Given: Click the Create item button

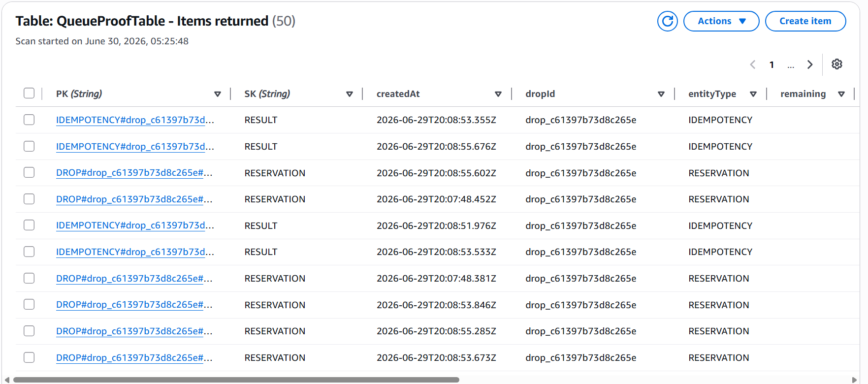Looking at the screenshot, I should click(x=805, y=21).
